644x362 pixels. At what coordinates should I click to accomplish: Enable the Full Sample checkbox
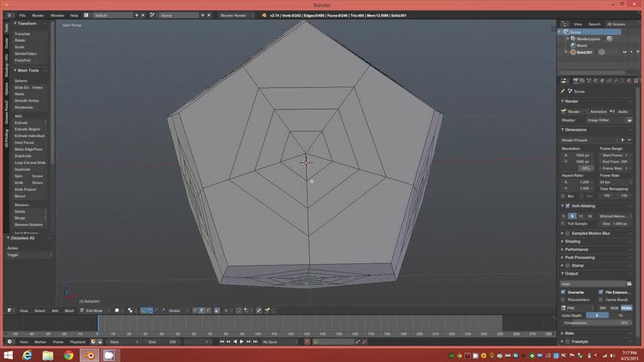tap(563, 223)
